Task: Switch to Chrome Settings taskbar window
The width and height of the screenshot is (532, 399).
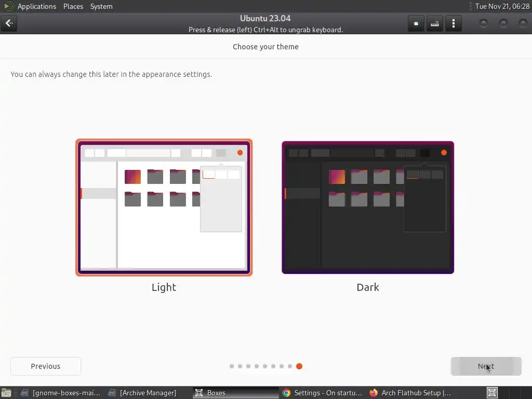Action: click(x=322, y=393)
